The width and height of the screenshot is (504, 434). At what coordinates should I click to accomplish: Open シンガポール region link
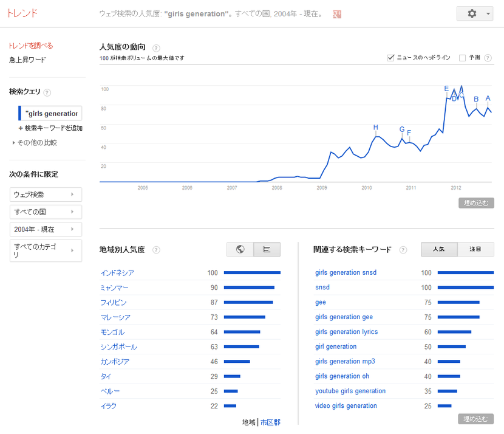[118, 347]
